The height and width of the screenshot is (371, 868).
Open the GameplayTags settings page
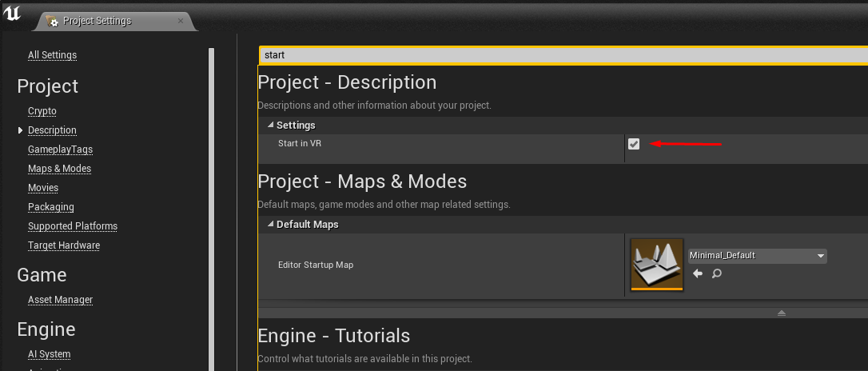pyautogui.click(x=60, y=150)
